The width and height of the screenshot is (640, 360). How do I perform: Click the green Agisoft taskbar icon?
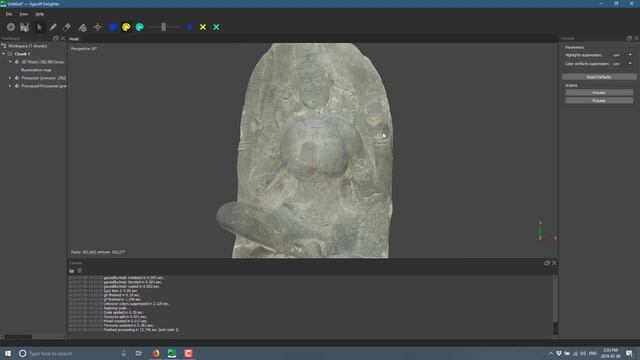click(x=172, y=353)
